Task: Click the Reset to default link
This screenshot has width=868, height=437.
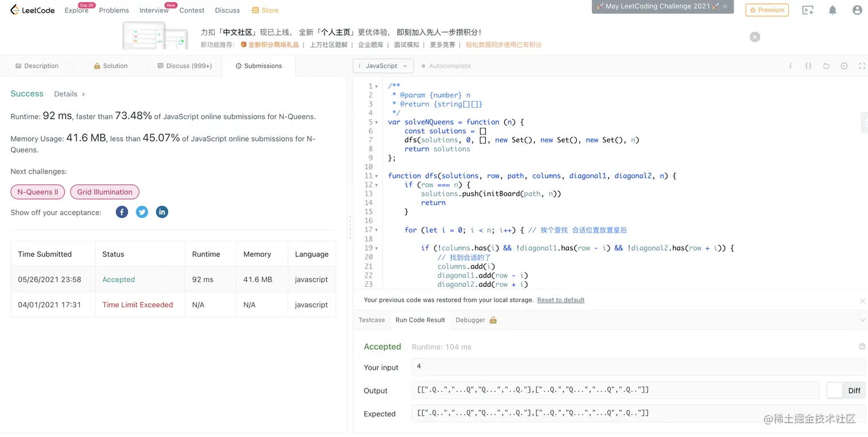Action: click(560, 300)
